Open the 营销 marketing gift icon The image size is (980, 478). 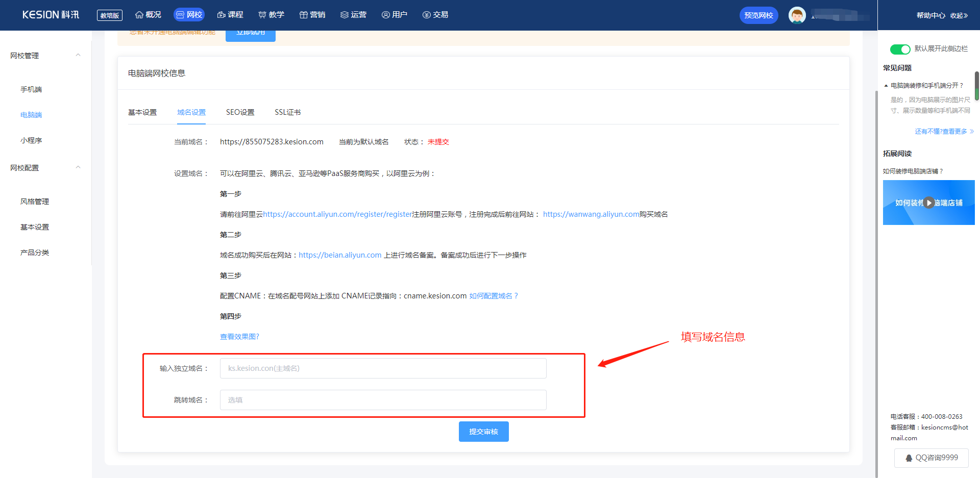pos(303,15)
